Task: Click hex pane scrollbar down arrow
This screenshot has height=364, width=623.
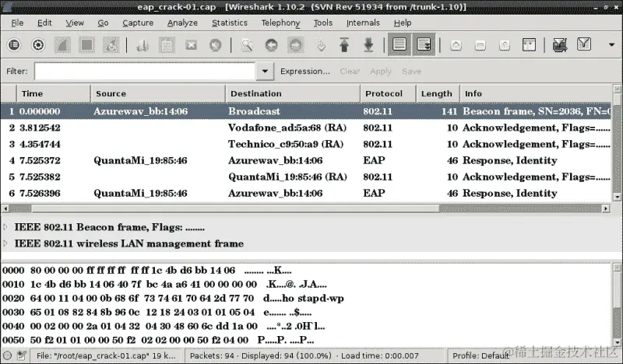Action: [x=617, y=342]
